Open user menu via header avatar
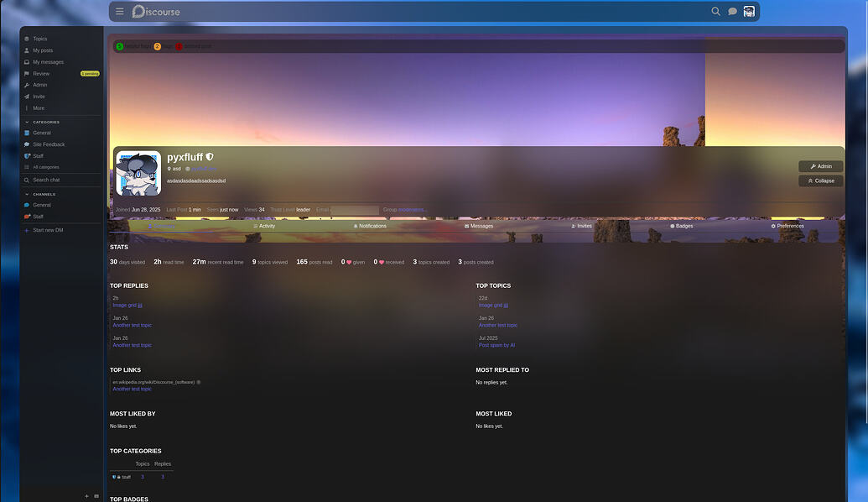The width and height of the screenshot is (868, 502). 749,12
